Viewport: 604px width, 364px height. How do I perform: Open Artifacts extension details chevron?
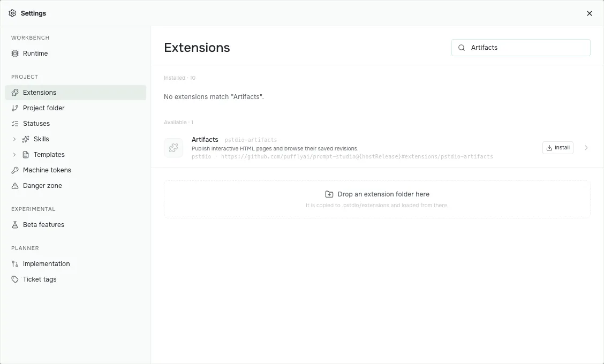(x=586, y=148)
